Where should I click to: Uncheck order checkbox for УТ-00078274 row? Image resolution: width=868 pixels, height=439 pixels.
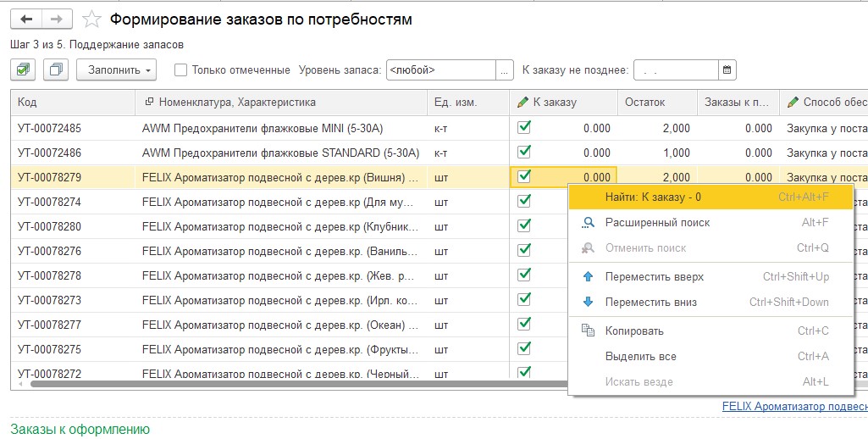pos(524,201)
